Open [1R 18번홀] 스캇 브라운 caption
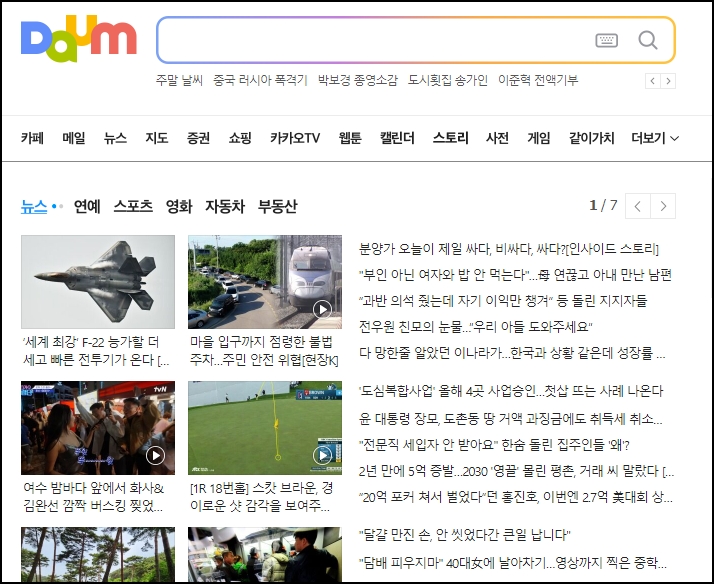 pos(261,497)
